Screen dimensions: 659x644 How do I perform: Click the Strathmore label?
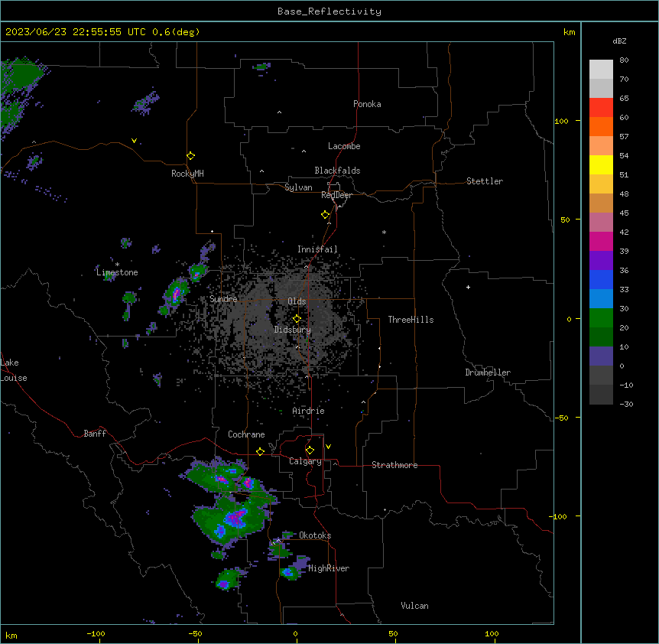point(394,465)
